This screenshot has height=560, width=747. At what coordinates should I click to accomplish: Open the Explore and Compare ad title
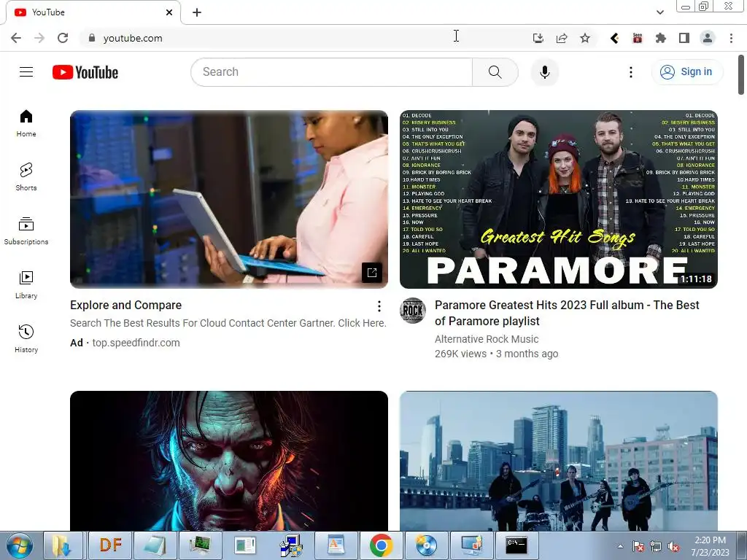click(x=125, y=306)
